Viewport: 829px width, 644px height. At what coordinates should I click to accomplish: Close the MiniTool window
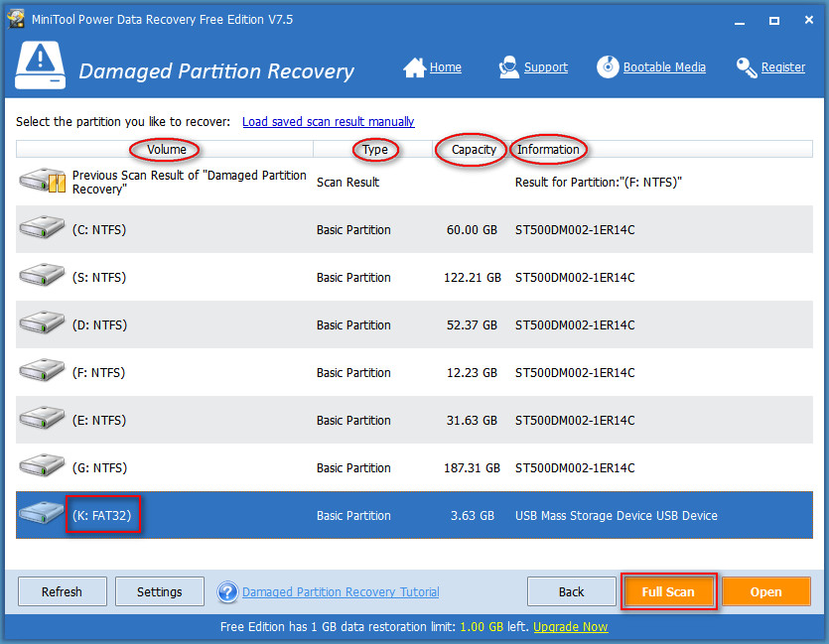809,20
